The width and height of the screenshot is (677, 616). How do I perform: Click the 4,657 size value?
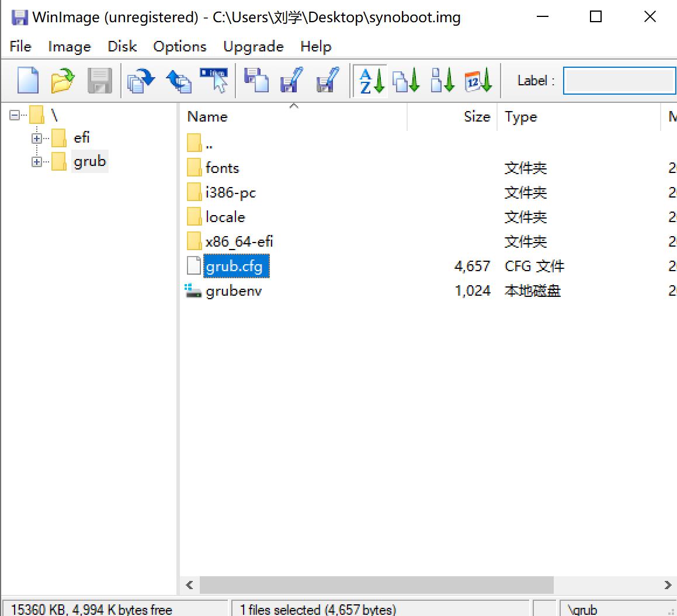pos(472,266)
